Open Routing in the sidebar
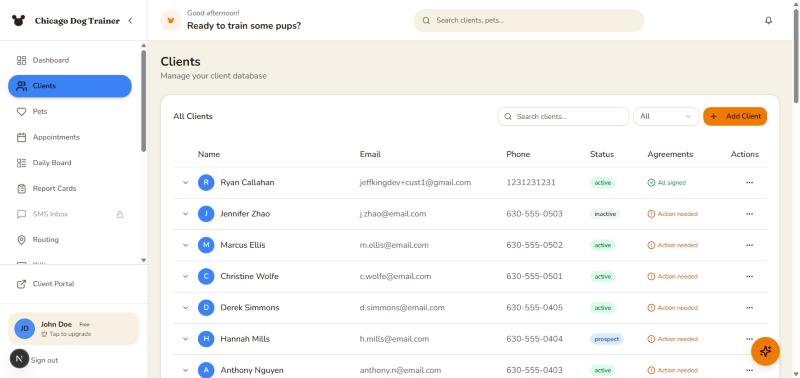800x378 pixels. pyautogui.click(x=70, y=240)
